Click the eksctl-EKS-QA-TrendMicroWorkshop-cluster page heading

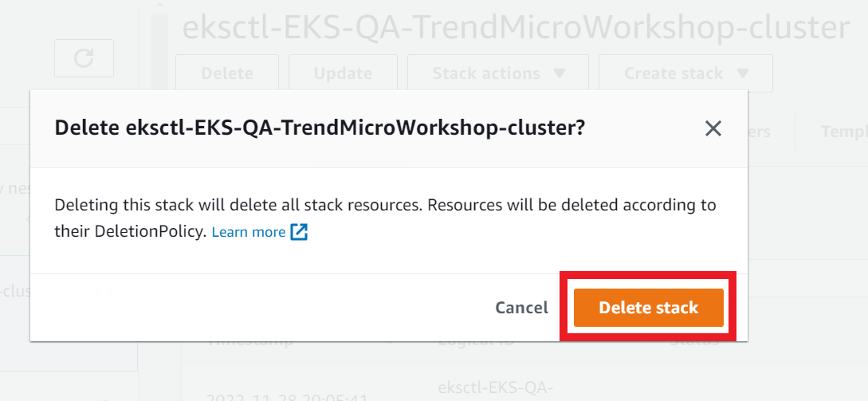(516, 28)
